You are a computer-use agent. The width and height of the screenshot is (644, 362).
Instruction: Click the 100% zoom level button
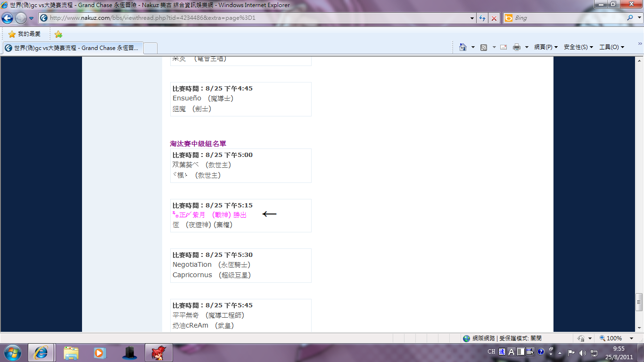click(611, 338)
